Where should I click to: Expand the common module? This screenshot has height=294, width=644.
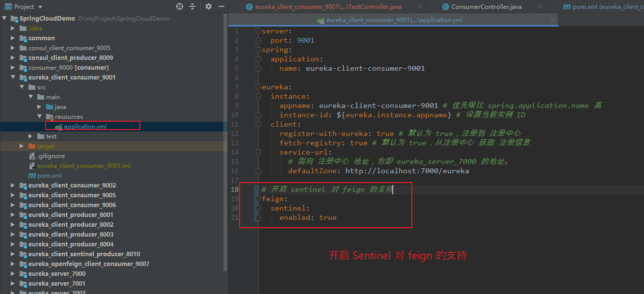(13, 38)
